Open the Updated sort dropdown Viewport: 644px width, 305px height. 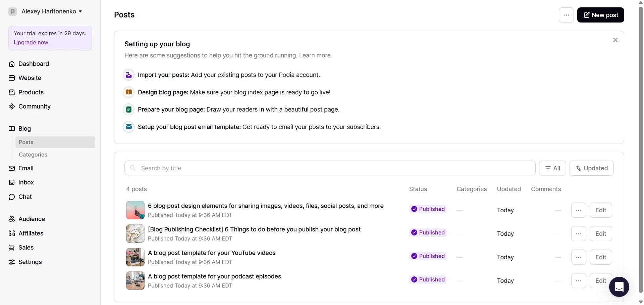(x=592, y=168)
